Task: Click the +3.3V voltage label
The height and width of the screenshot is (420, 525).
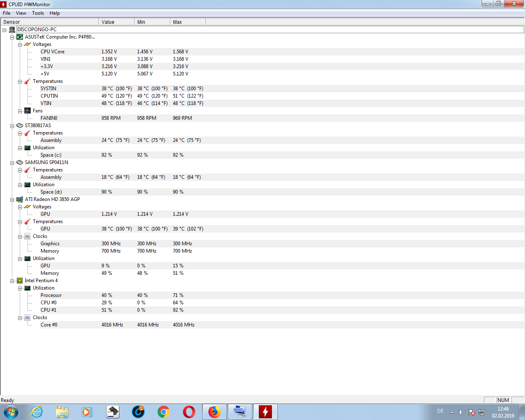Action: pyautogui.click(x=47, y=66)
